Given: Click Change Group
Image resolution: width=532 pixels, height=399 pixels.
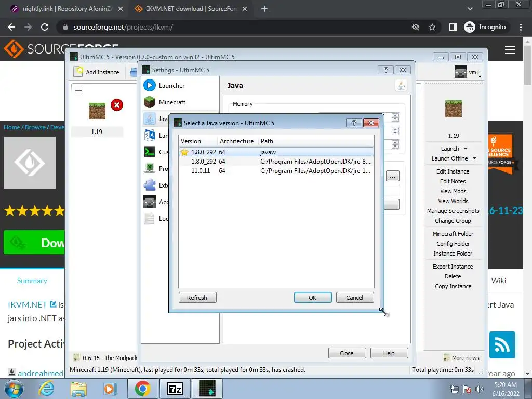Looking at the screenshot, I should click(453, 221).
